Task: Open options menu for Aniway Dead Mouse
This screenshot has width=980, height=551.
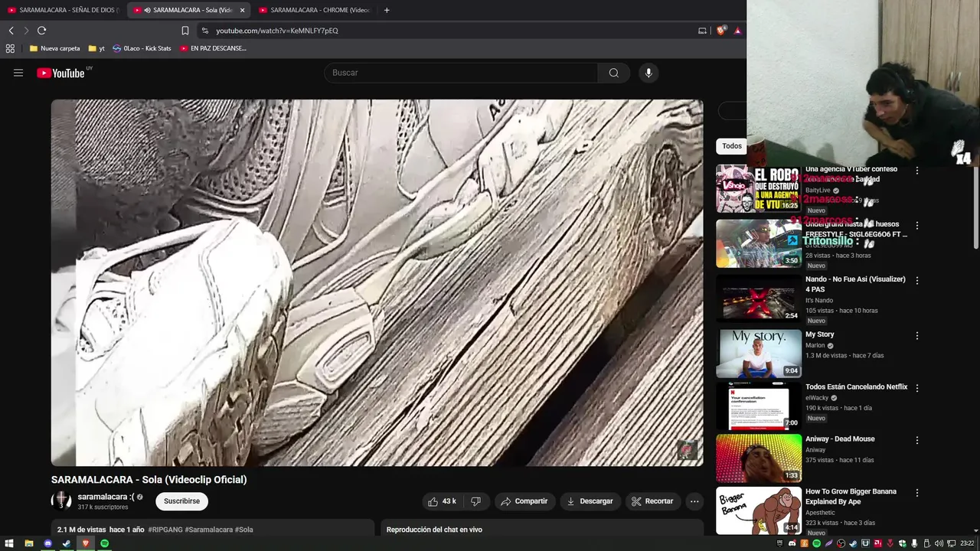Action: [916, 441]
